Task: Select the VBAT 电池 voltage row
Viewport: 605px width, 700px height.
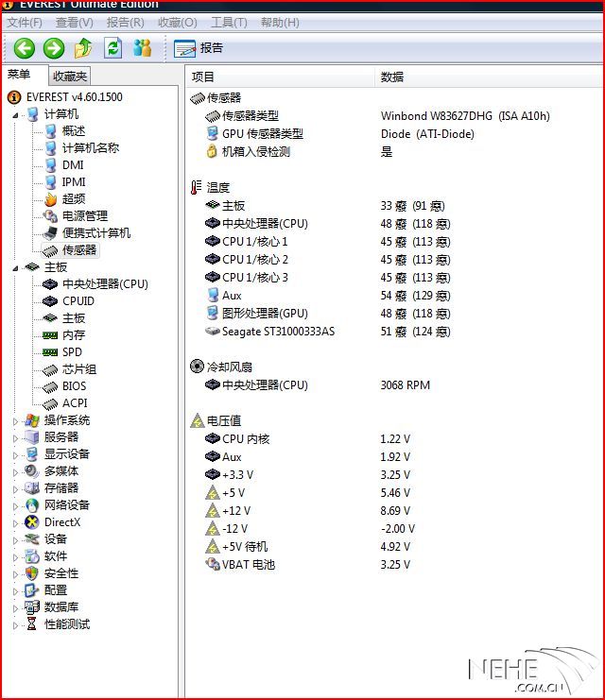Action: (x=307, y=564)
